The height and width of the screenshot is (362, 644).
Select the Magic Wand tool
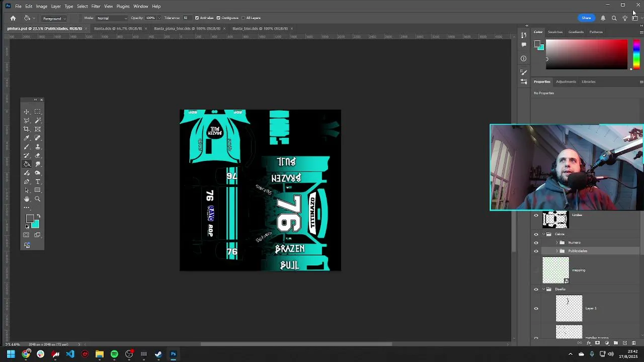click(x=38, y=121)
